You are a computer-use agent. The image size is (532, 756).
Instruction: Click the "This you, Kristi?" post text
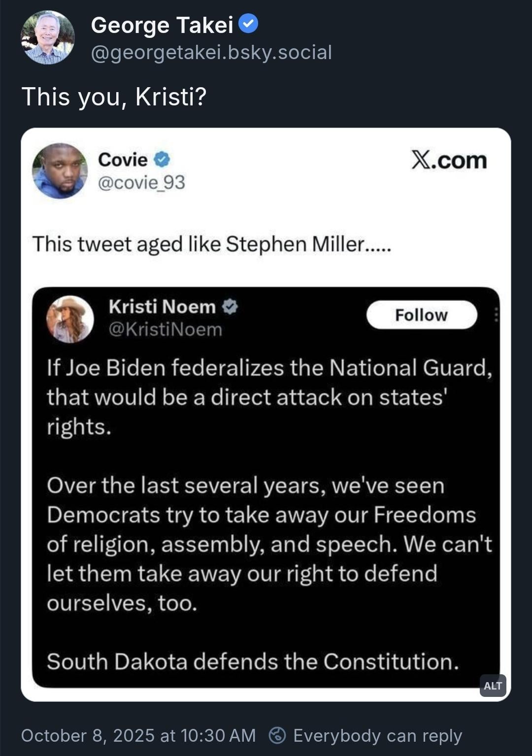tap(114, 97)
